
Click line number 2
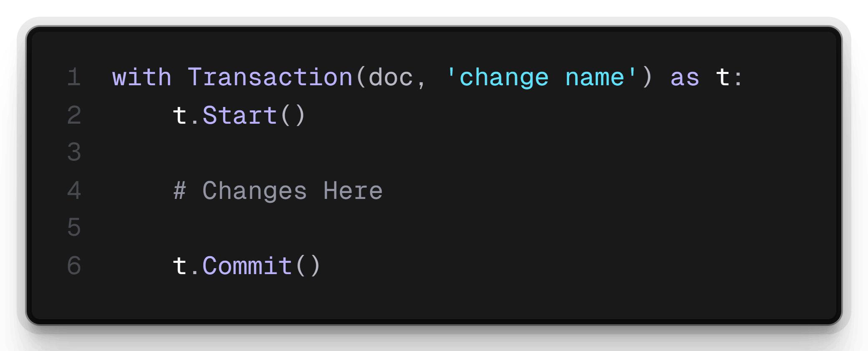point(74,115)
